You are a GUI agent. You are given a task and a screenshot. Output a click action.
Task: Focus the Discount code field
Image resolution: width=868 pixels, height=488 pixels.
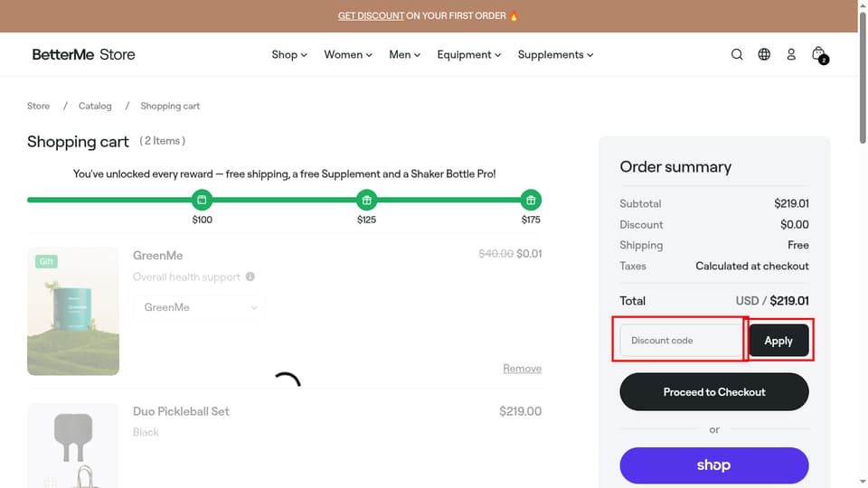point(681,341)
